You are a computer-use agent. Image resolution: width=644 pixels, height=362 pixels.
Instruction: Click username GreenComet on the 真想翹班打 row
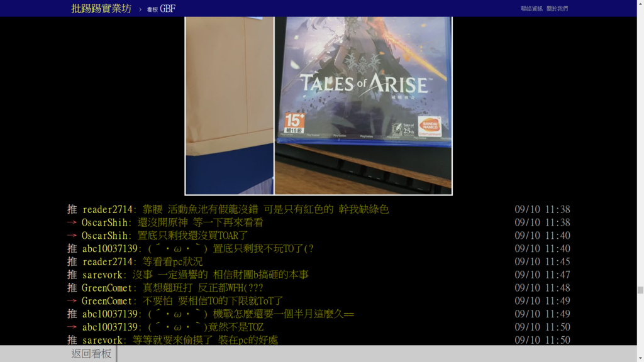click(x=107, y=288)
